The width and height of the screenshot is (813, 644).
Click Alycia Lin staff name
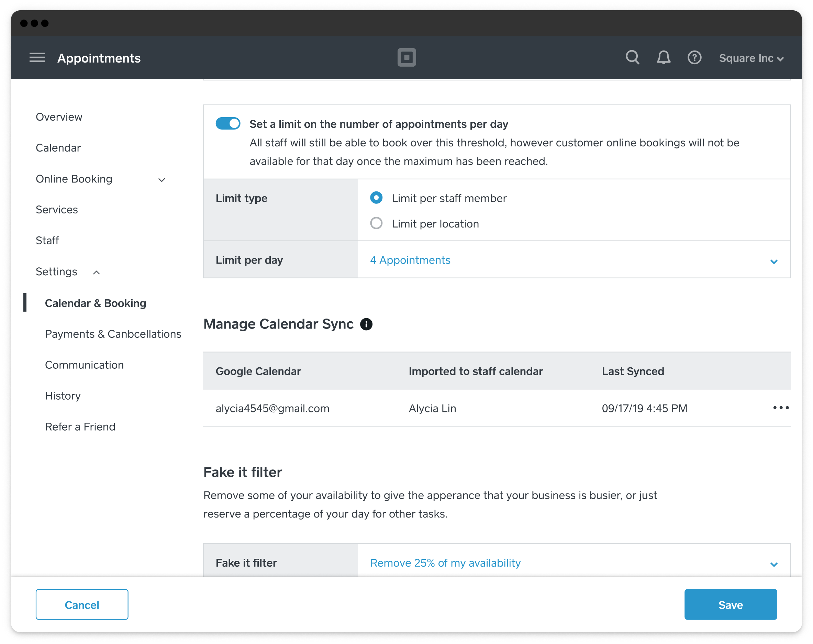(432, 408)
